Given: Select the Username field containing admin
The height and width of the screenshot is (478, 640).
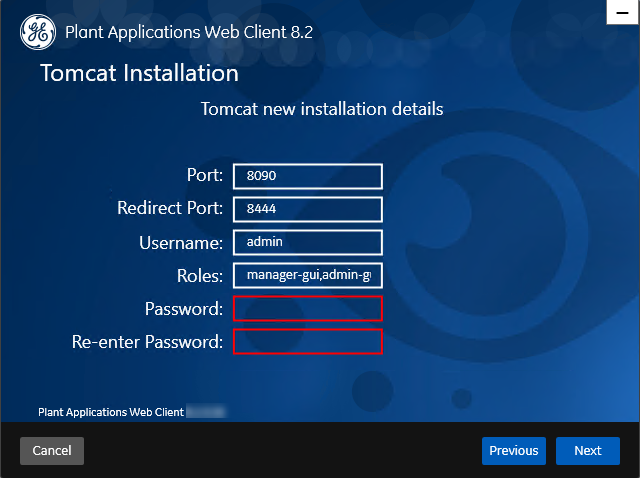Looking at the screenshot, I should click(x=308, y=242).
